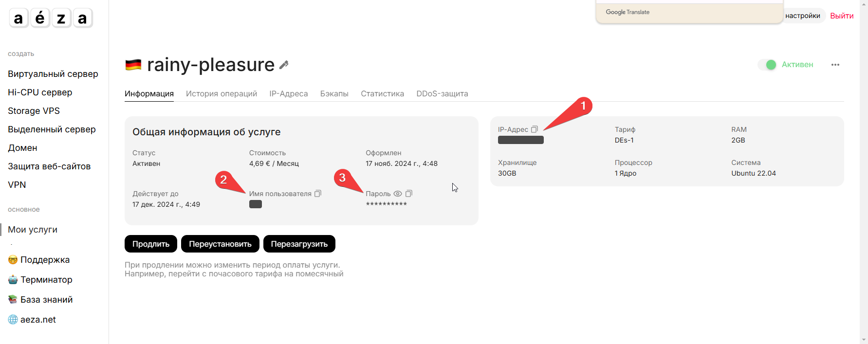Screen dimensions: 868x344
Task: Edit the rainy-pleasure server name with the pencil
Action: point(284,65)
